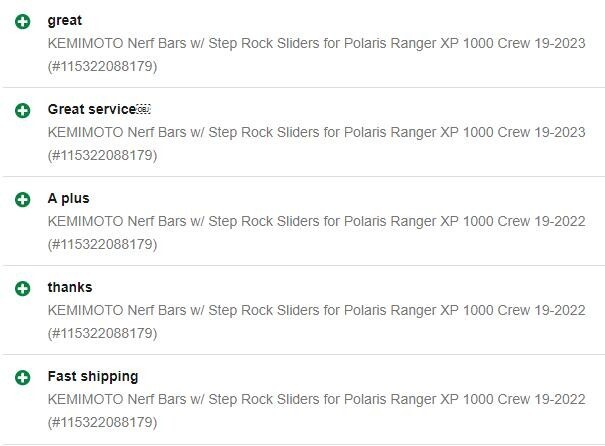
Task: Select the "great" feedback comment text
Action: coord(65,20)
